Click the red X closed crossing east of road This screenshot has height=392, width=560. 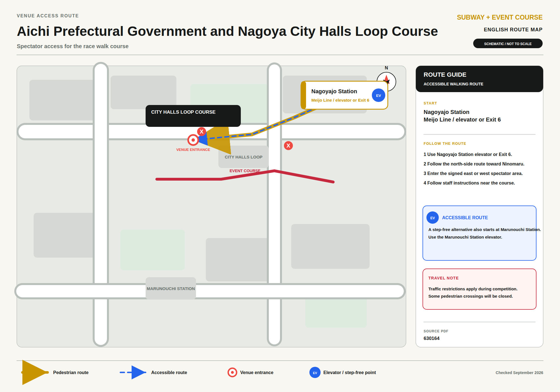point(288,146)
